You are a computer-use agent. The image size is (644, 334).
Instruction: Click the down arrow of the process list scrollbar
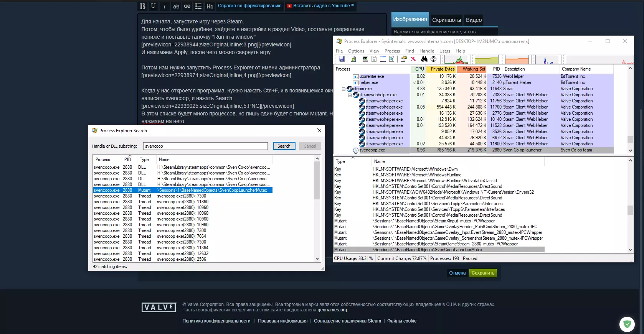(630, 150)
